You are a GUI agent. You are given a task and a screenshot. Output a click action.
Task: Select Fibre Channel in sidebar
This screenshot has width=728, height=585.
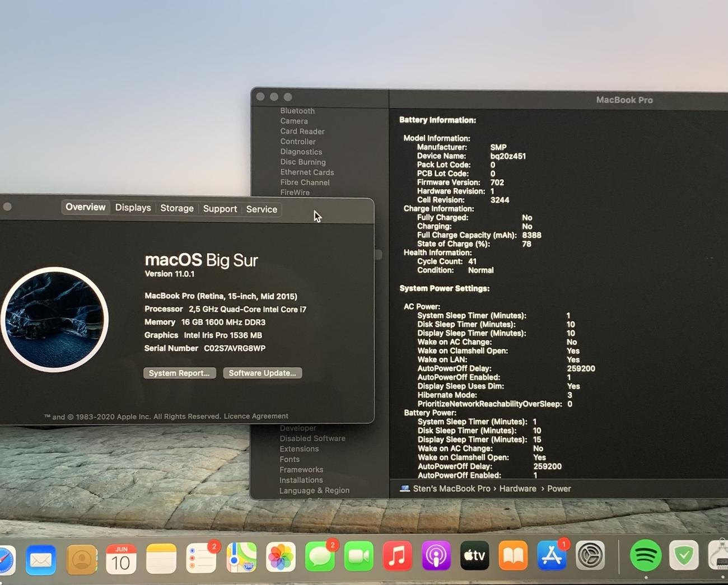click(x=305, y=182)
